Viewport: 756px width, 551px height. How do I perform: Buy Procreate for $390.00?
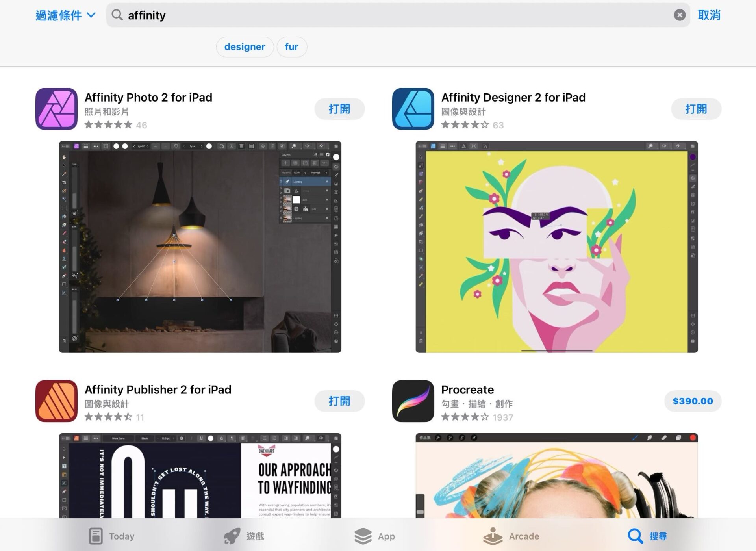(692, 401)
